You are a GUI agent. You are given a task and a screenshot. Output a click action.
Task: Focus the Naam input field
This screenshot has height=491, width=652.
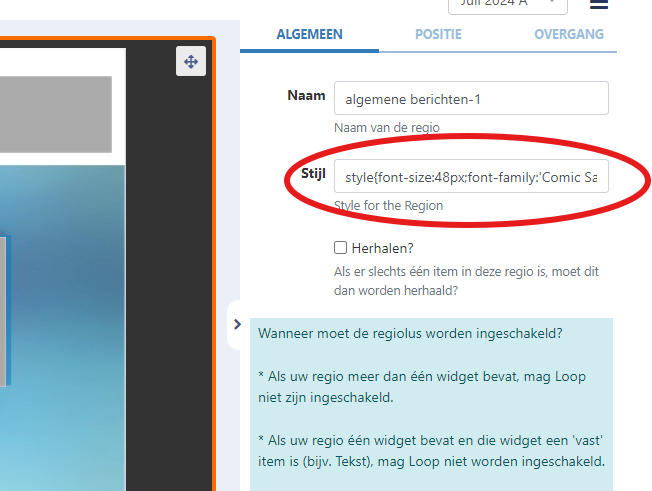click(x=471, y=99)
